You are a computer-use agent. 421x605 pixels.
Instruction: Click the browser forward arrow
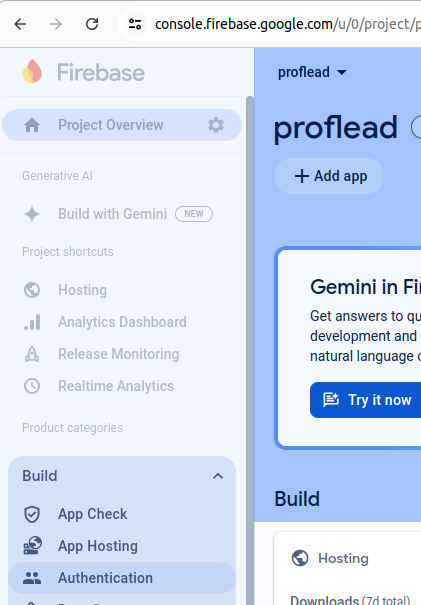pyautogui.click(x=56, y=24)
